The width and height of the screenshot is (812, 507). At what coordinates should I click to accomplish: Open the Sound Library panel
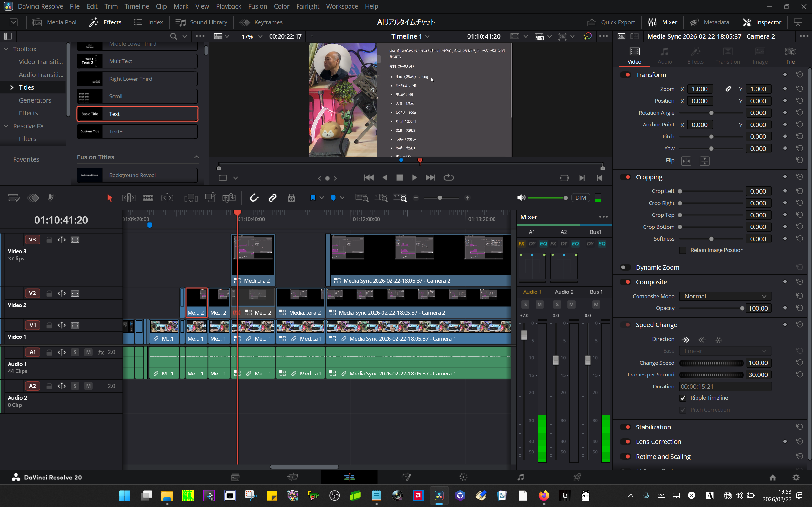coord(201,22)
